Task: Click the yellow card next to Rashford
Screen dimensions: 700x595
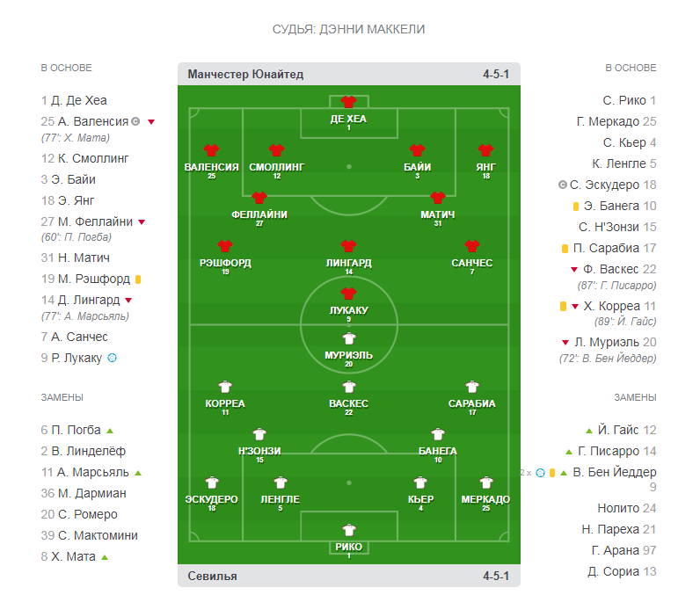Action: click(138, 279)
